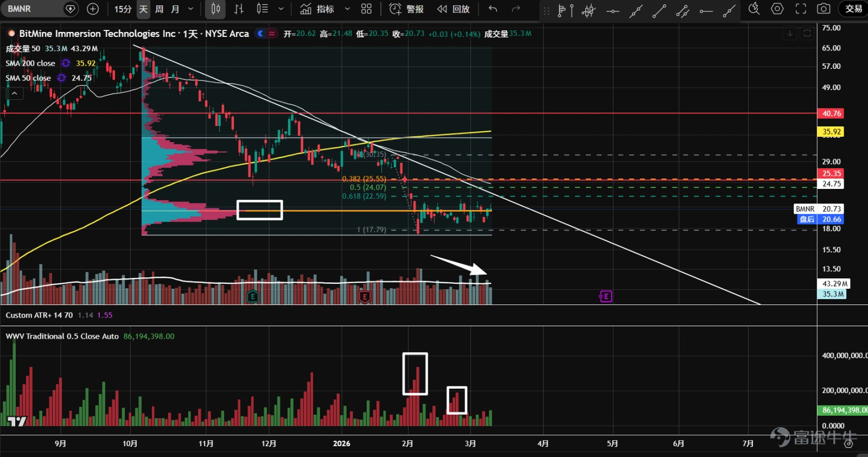Viewport: 868px width, 457px height.
Task: Select the 天 daily interval
Action: 143,9
